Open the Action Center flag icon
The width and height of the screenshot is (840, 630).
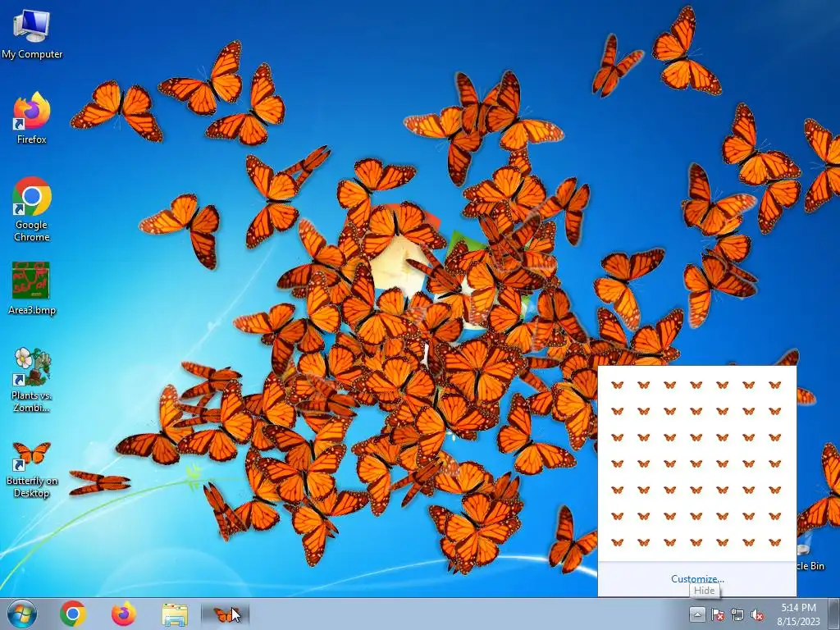(717, 614)
